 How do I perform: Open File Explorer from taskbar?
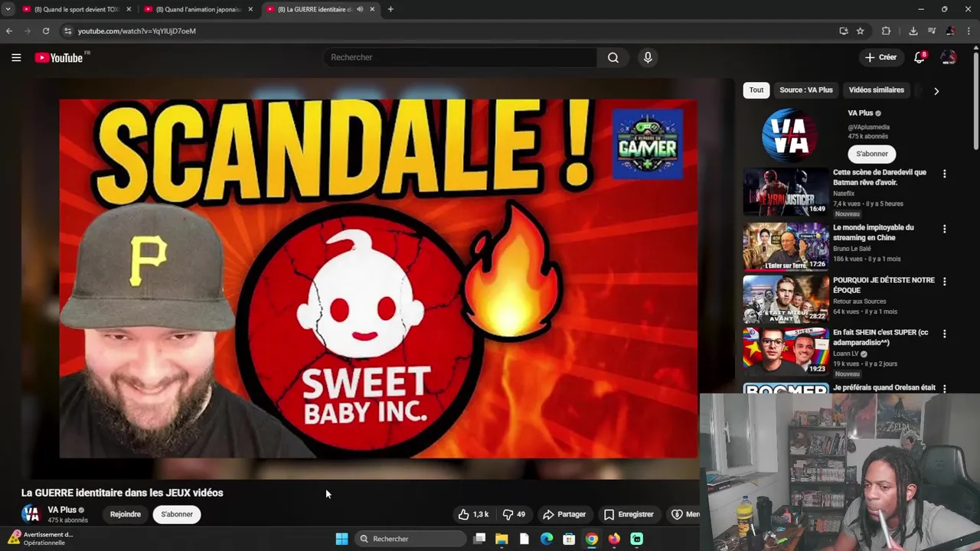coord(501,539)
